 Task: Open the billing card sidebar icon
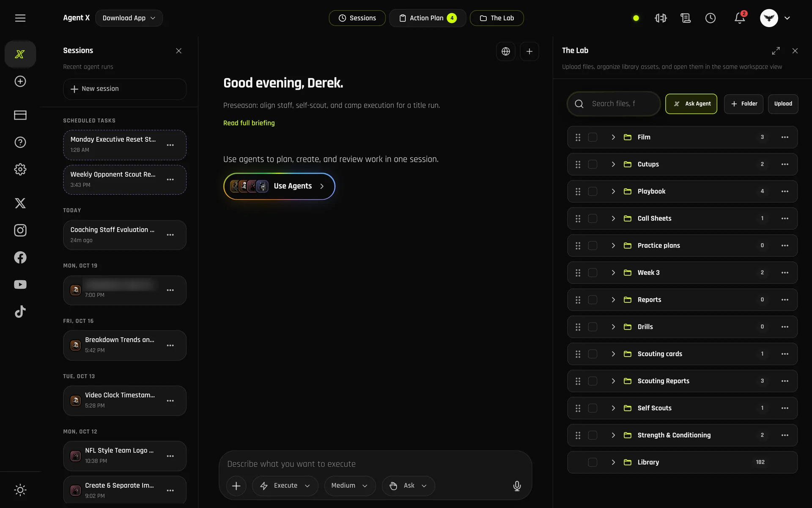20,115
